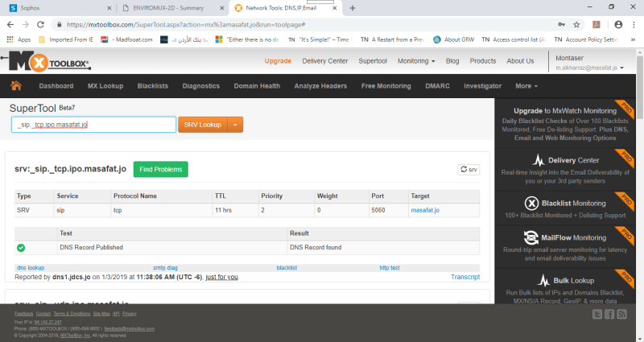Open Bulk Lookup promo pulse icon
Viewport: 644px width, 342px height.
(x=544, y=280)
